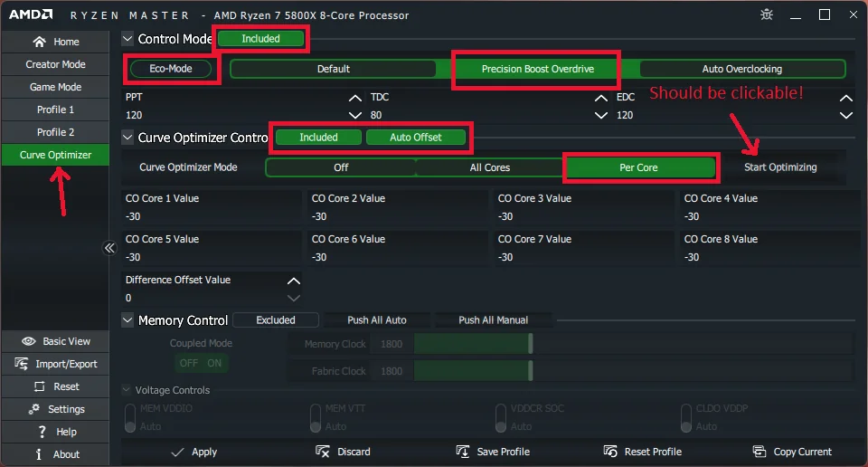Increase TDC value with up arrow
Image resolution: width=868 pixels, height=467 pixels.
[x=601, y=98]
